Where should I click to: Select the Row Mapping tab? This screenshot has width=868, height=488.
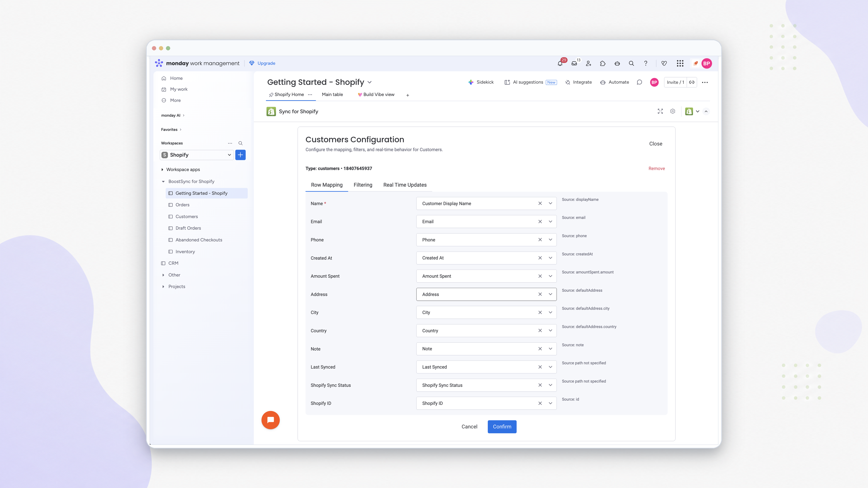point(327,185)
